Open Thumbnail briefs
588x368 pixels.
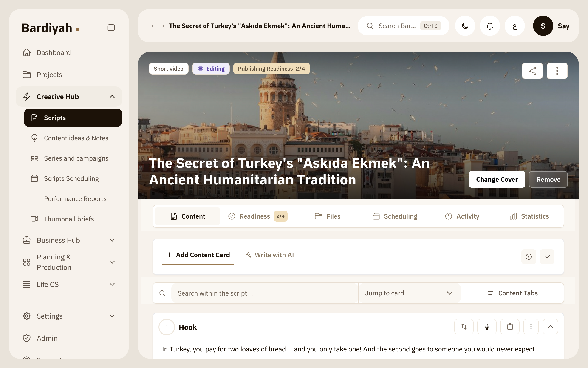point(73,219)
